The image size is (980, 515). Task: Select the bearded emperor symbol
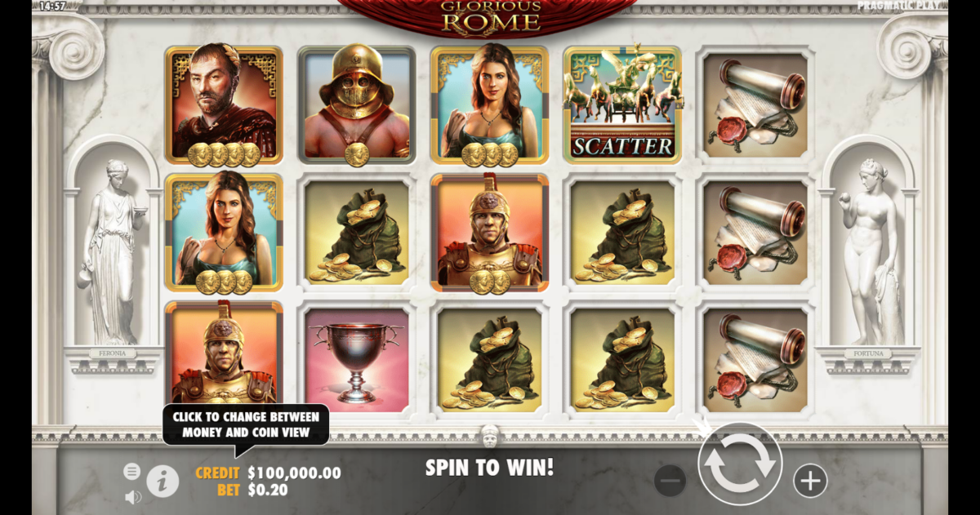point(224,104)
